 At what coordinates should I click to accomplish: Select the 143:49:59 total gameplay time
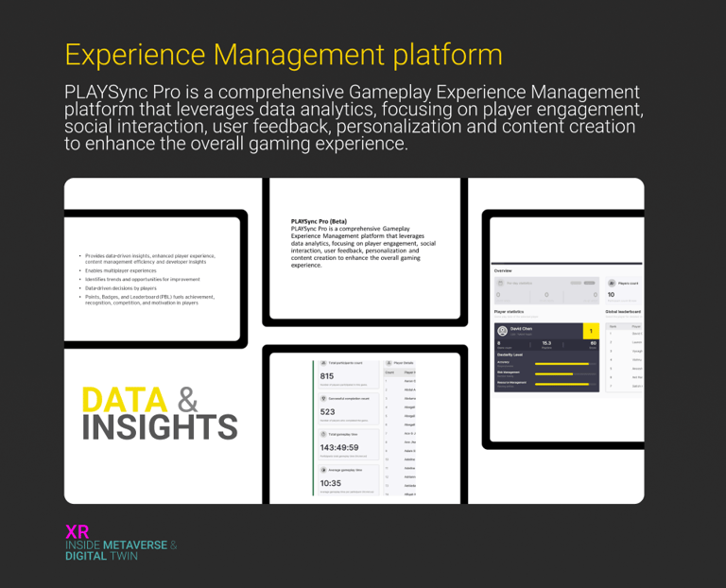coord(339,447)
